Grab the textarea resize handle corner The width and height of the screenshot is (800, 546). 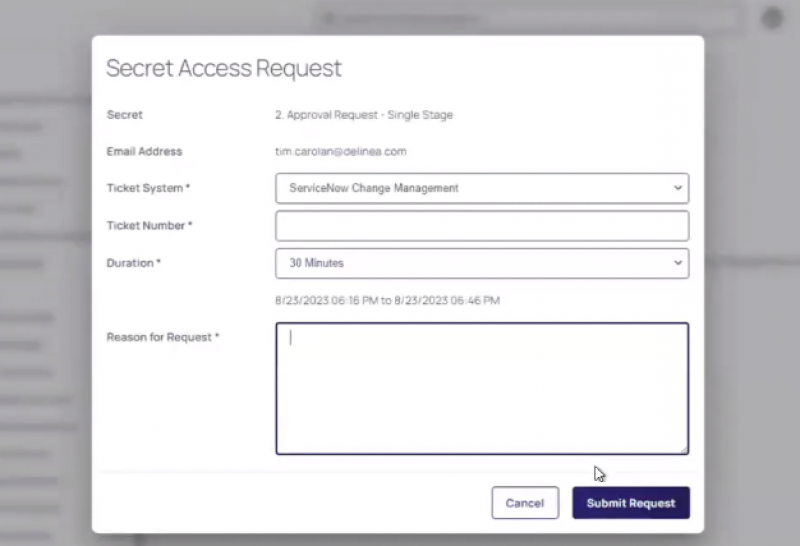point(684,450)
